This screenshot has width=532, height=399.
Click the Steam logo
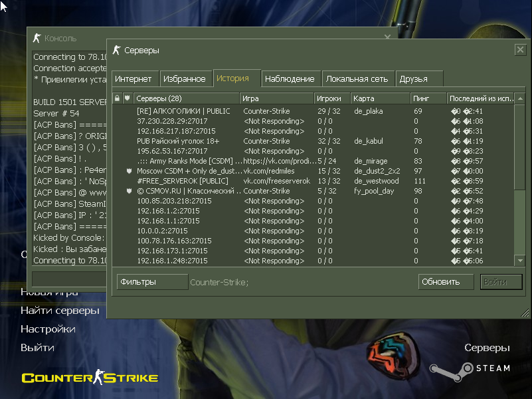click(x=469, y=372)
